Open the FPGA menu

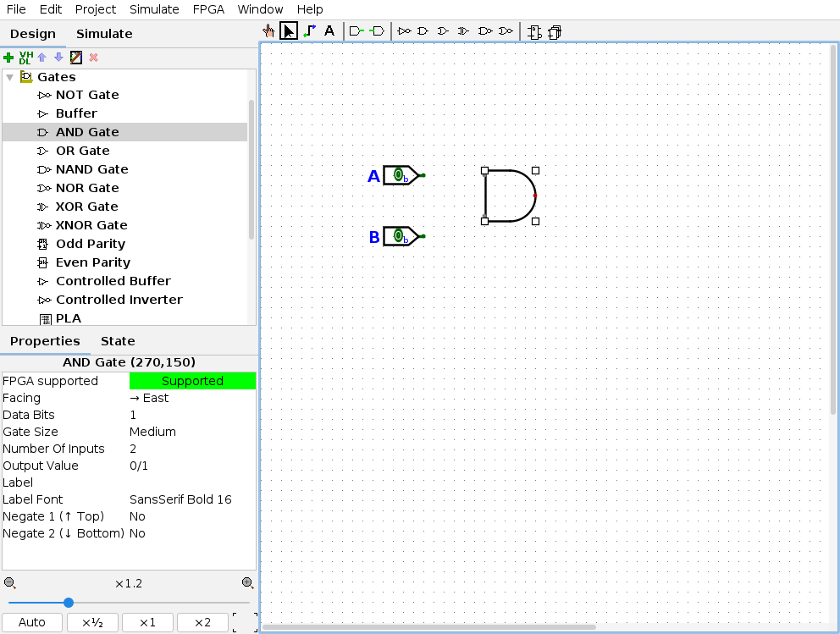pos(208,9)
